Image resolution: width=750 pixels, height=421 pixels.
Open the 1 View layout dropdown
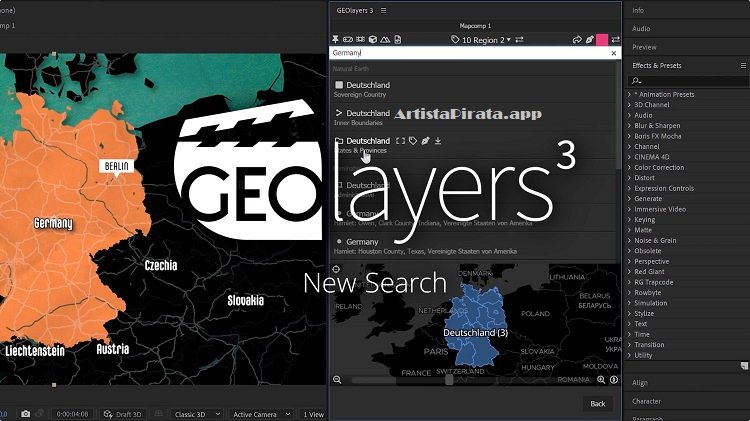click(313, 414)
